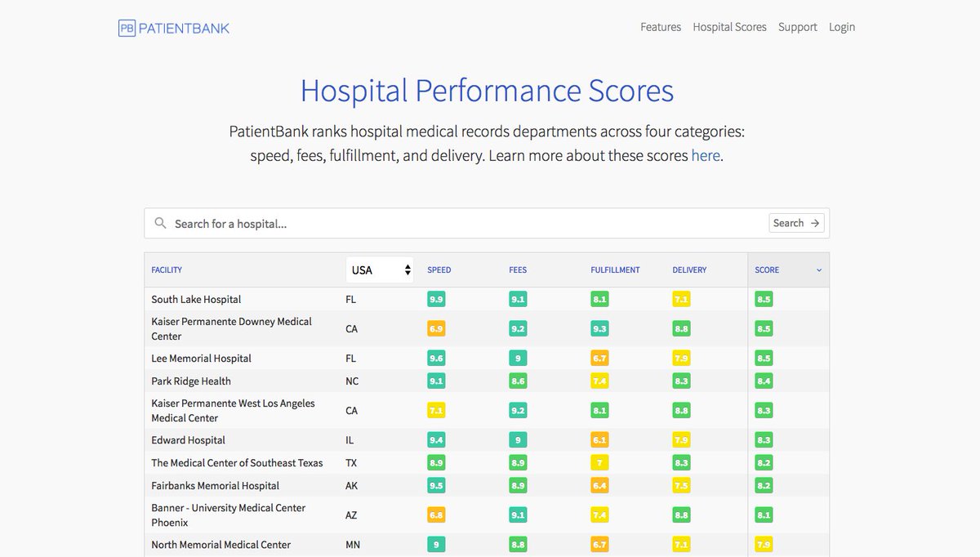Click the PatientBank PB logo icon
This screenshot has height=557, width=980.
(127, 28)
